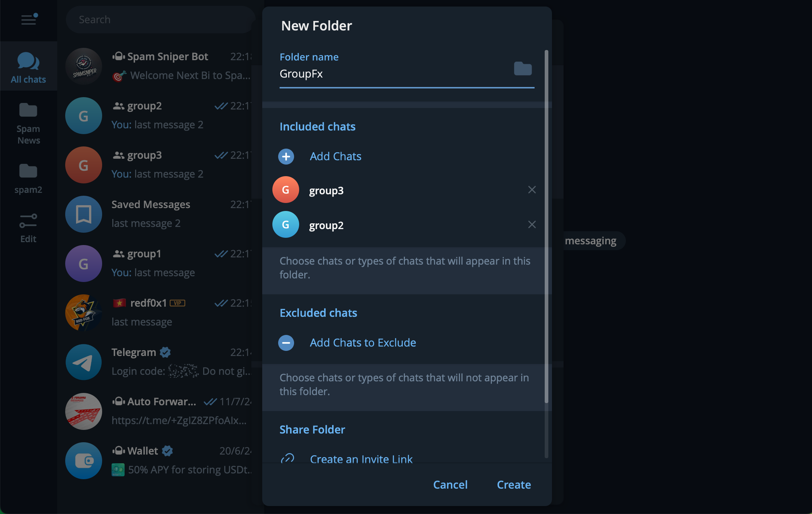
Task: Click the dialog's vertical scrollbar
Action: (x=546, y=225)
